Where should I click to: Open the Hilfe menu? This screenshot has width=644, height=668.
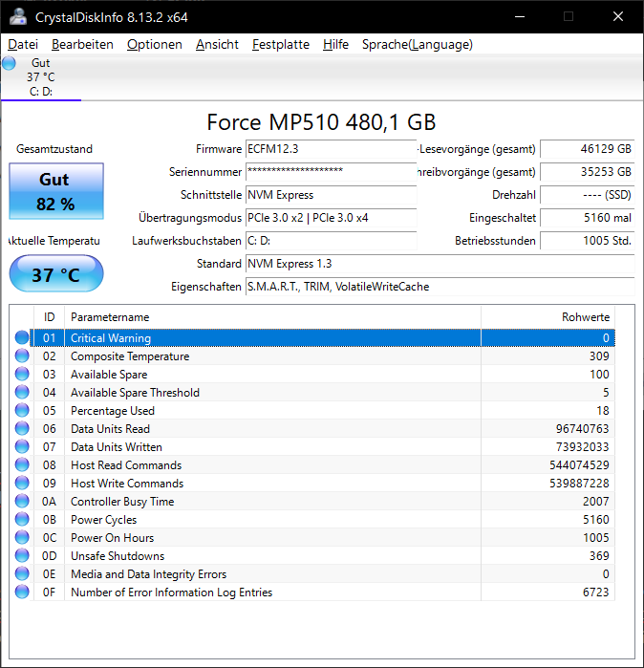335,44
